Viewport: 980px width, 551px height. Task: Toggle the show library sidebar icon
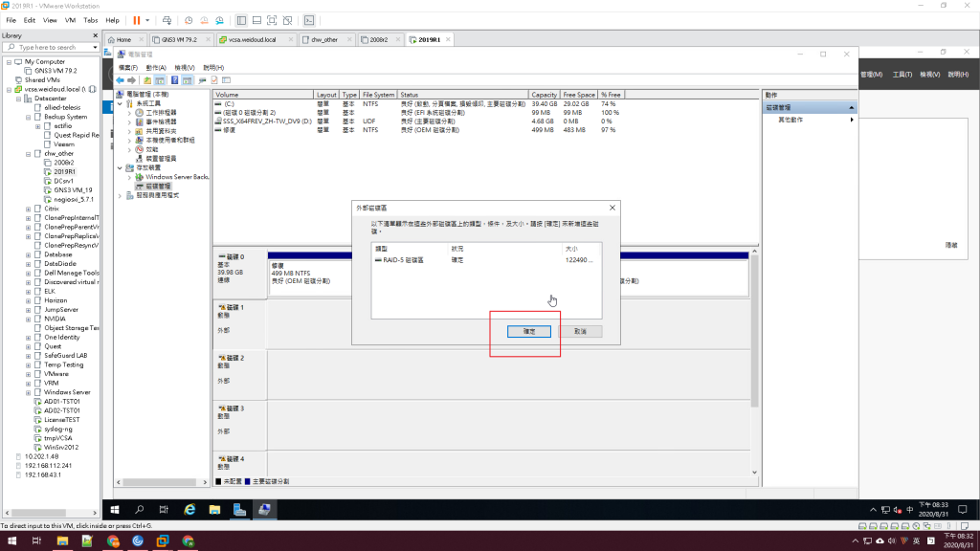pos(241,21)
